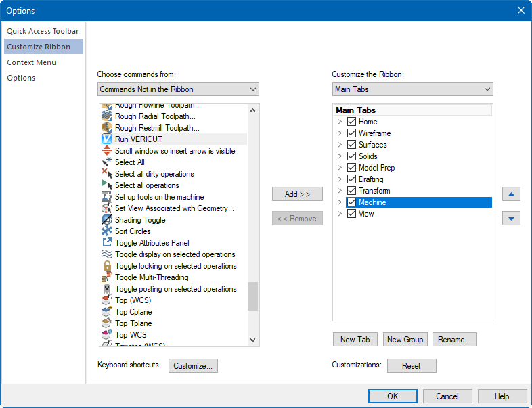Click the Scroll window insert arrow icon
Viewport: 532px width, 408px height.
pyautogui.click(x=106, y=151)
